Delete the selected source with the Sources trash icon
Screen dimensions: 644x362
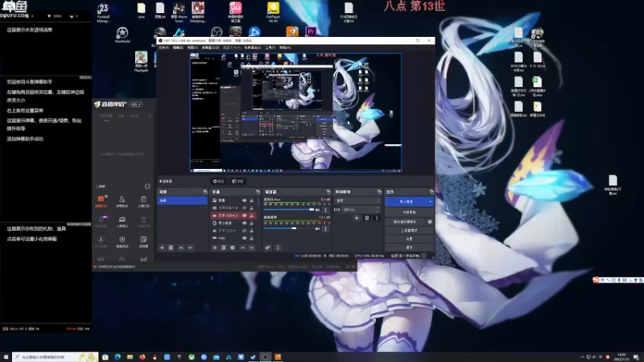tap(224, 248)
